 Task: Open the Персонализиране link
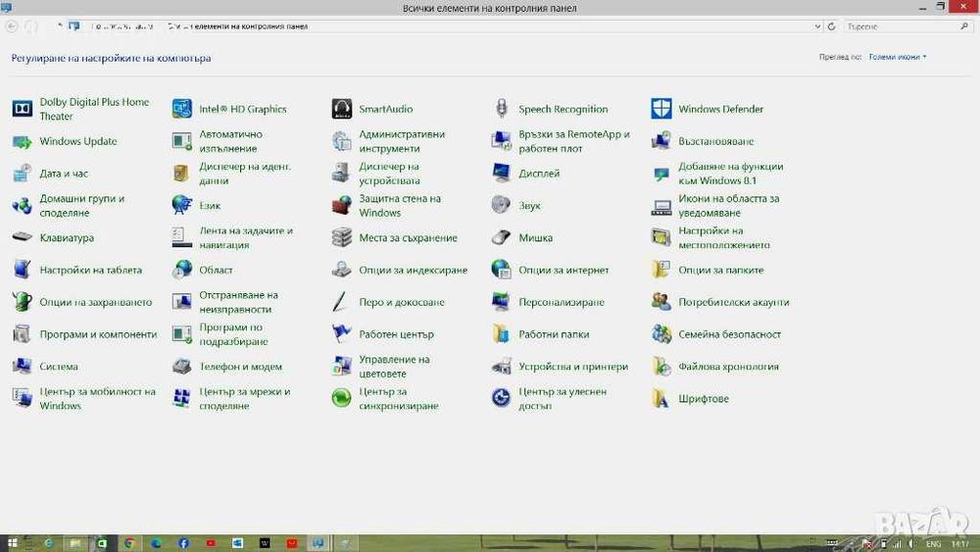click(562, 302)
